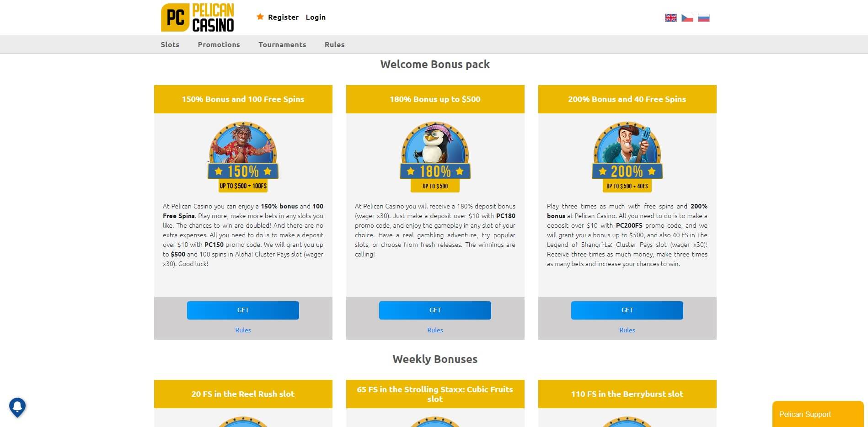Screen dimensions: 868x427
Task: Click the 180% penguin badge image
Action: pos(435,157)
